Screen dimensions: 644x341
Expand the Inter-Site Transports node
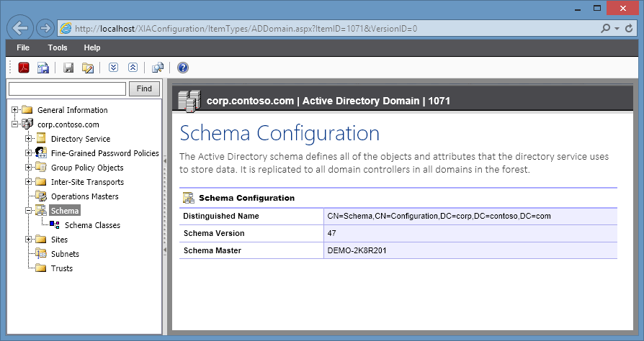28,181
